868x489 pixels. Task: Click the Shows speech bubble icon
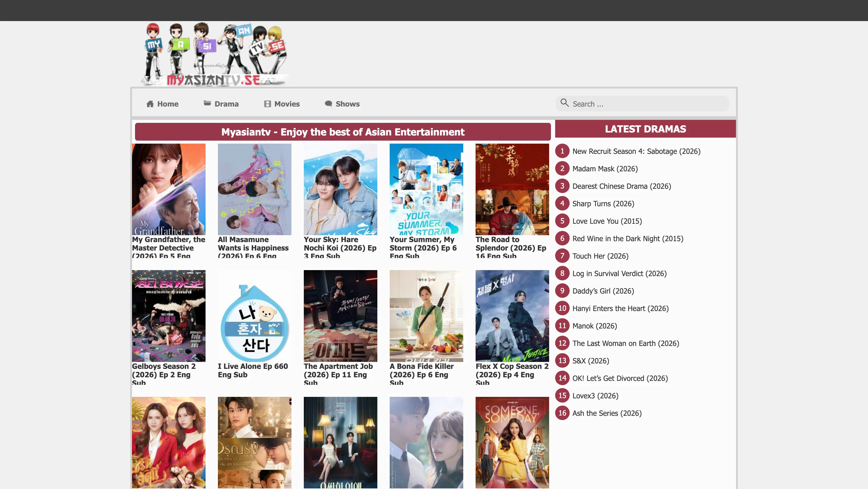point(328,104)
